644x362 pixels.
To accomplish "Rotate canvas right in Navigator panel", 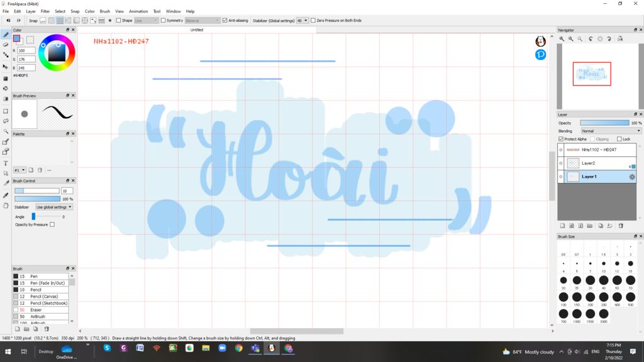I will coord(609,38).
